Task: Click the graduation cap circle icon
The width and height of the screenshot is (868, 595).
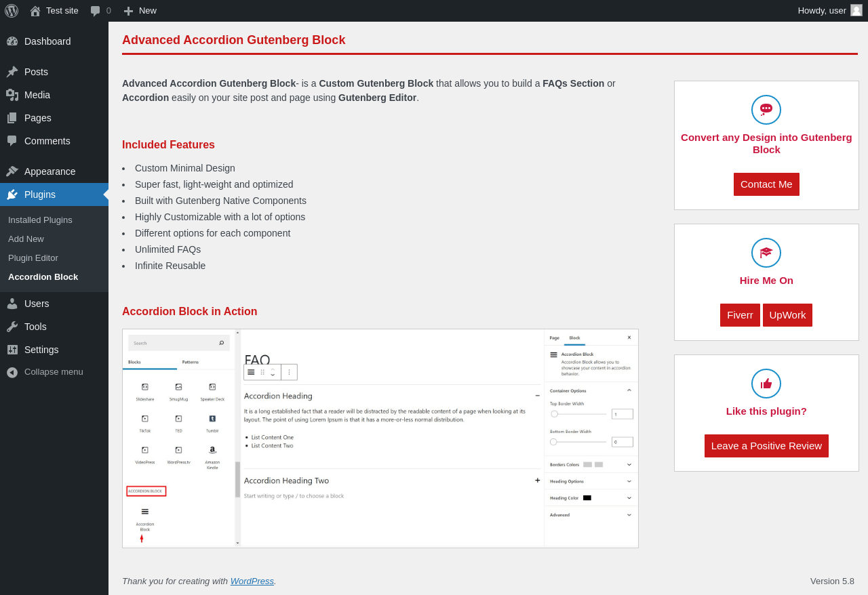Action: pyautogui.click(x=766, y=253)
